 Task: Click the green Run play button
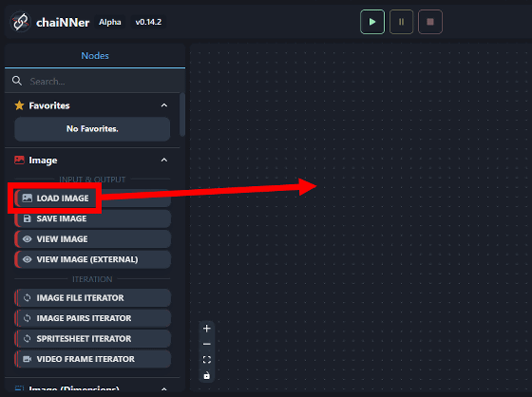pyautogui.click(x=372, y=22)
